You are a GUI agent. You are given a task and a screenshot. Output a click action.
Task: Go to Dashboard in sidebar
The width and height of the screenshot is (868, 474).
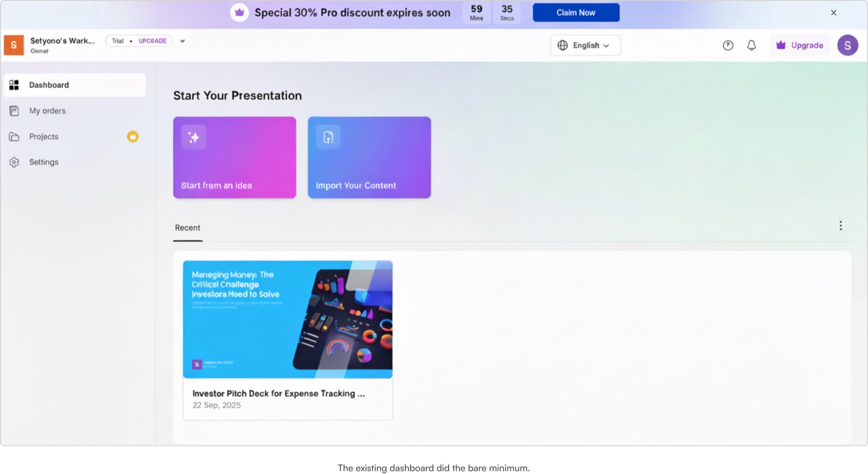(x=74, y=85)
